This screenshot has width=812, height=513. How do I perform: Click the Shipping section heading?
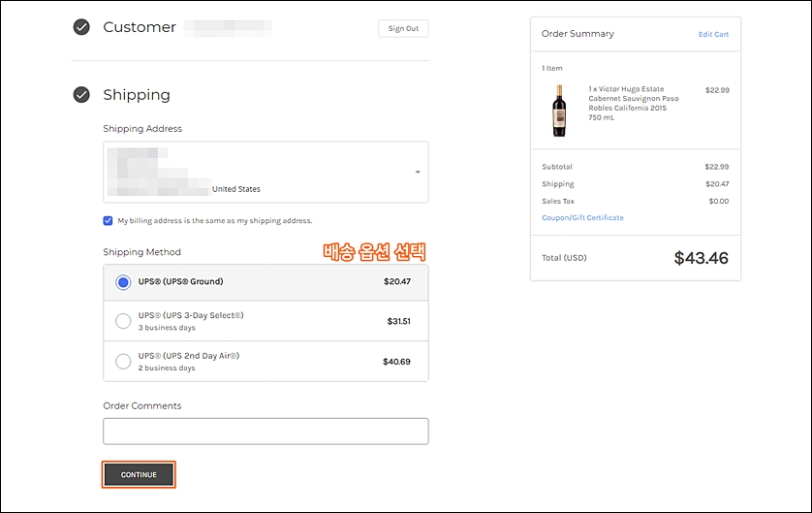tap(137, 95)
